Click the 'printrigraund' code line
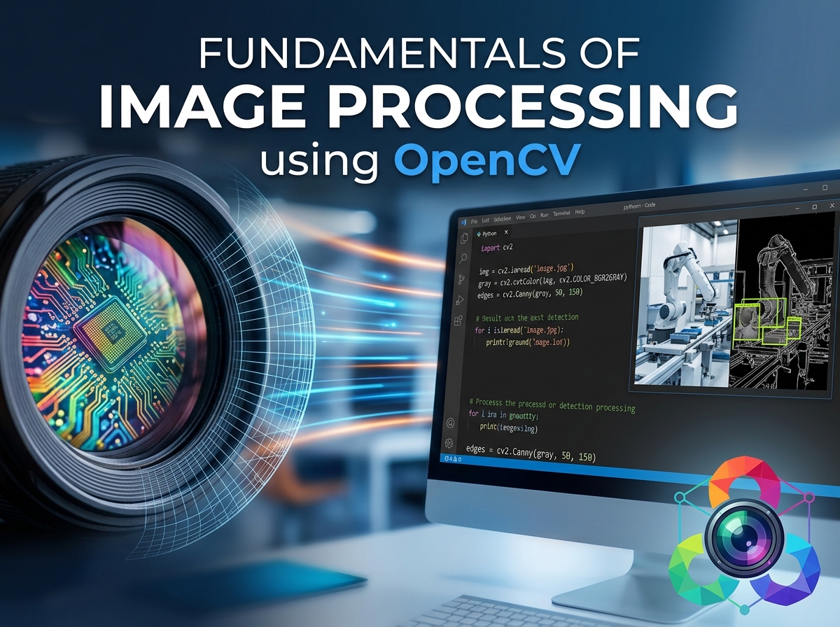The height and width of the screenshot is (627, 840). pos(528,342)
